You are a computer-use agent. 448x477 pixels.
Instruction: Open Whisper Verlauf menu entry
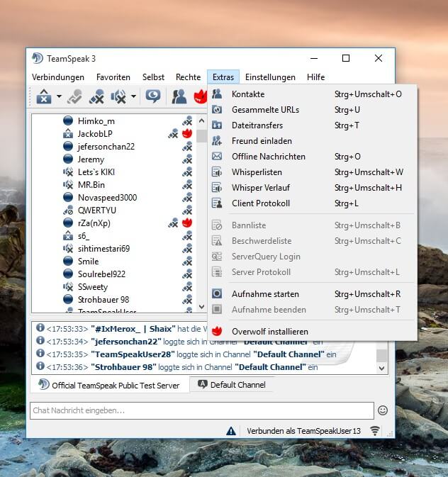pos(313,188)
